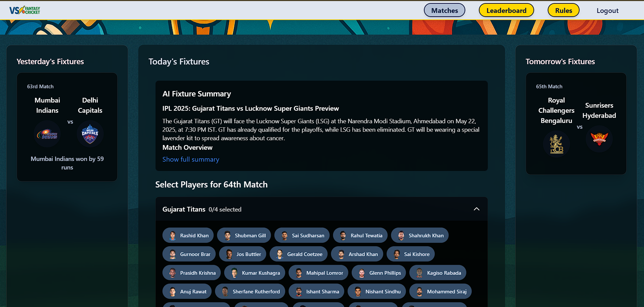Click Rashid Khan's avatar icon
644x307 pixels.
(x=173, y=235)
